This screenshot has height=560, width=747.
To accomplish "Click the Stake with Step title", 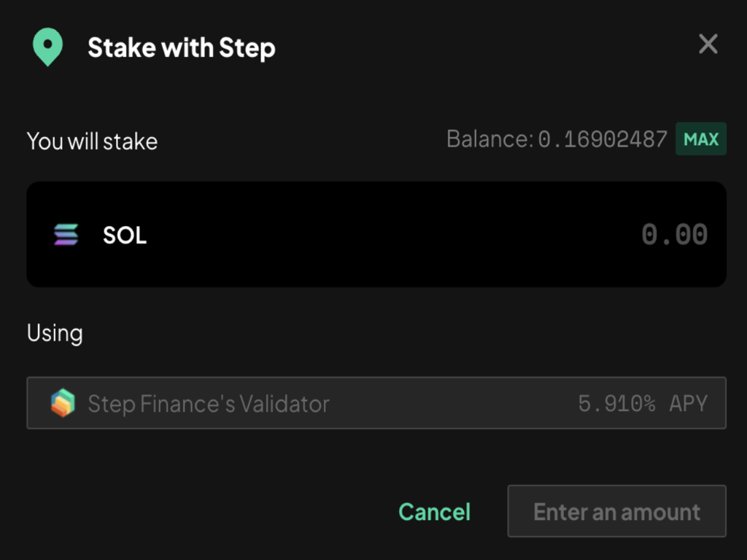I will [x=182, y=48].
